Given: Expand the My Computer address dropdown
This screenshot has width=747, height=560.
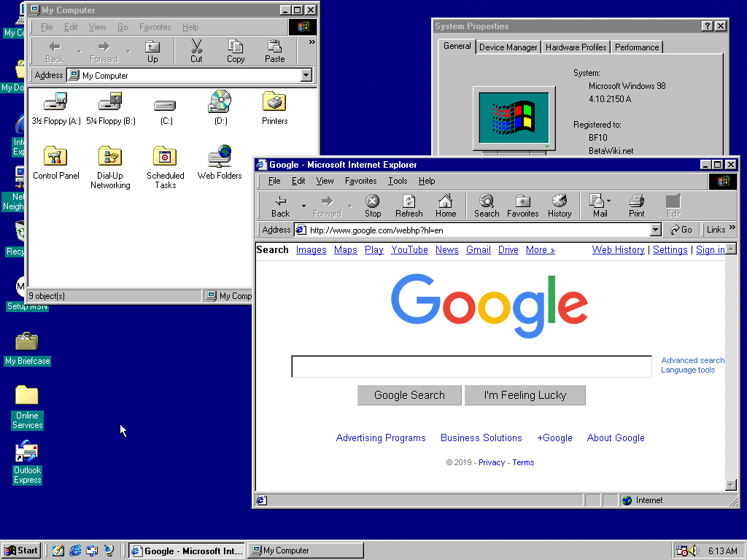Looking at the screenshot, I should [x=306, y=75].
